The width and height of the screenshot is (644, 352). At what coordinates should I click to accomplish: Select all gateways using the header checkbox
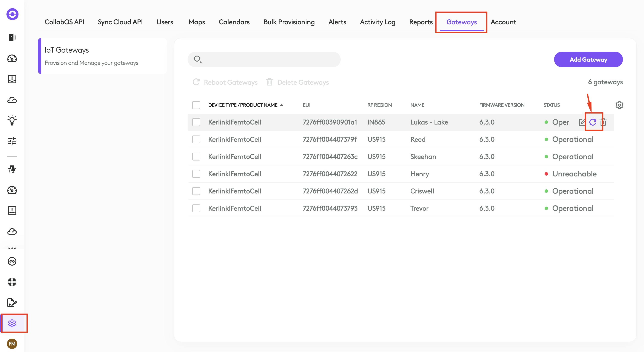tap(196, 105)
